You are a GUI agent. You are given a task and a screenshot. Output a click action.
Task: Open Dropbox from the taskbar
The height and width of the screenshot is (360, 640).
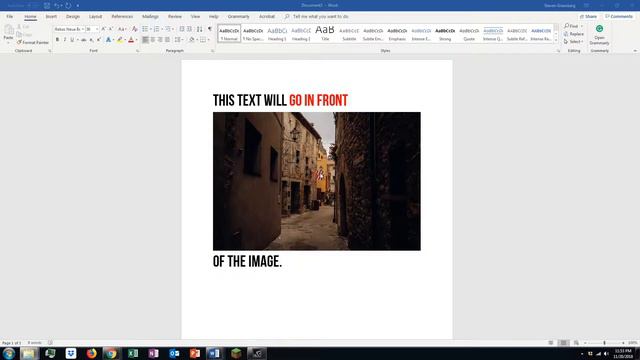click(71, 353)
